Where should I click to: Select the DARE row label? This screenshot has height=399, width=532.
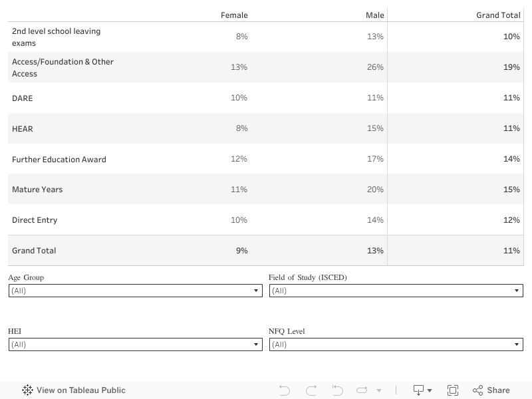click(22, 98)
